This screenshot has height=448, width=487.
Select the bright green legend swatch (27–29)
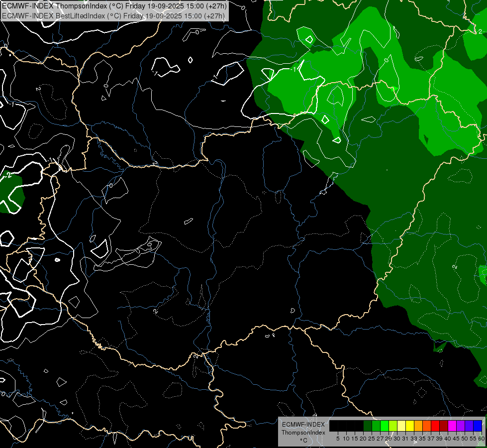click(384, 426)
